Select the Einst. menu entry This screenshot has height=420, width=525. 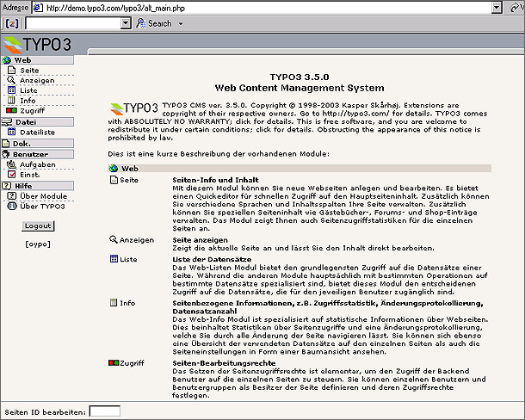[30, 175]
